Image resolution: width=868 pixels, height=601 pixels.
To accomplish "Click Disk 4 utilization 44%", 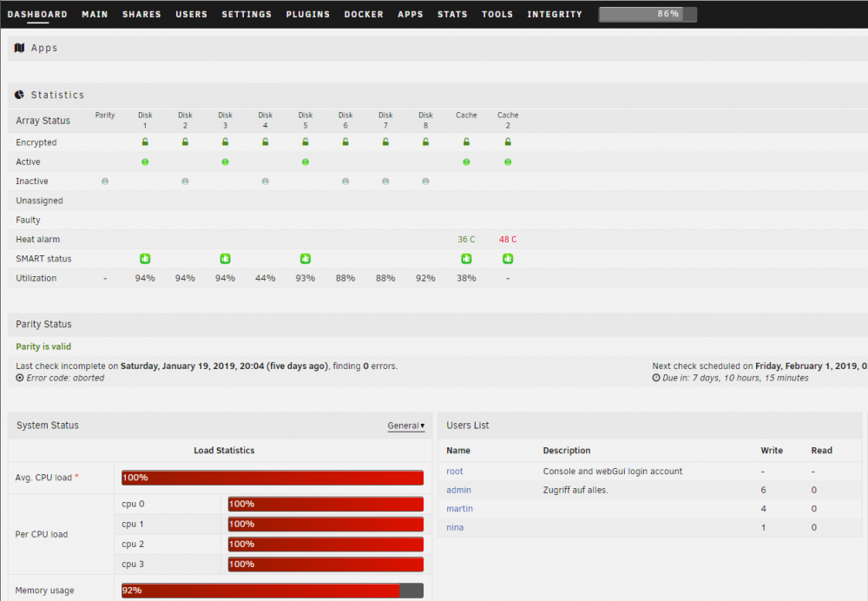I will click(x=265, y=278).
